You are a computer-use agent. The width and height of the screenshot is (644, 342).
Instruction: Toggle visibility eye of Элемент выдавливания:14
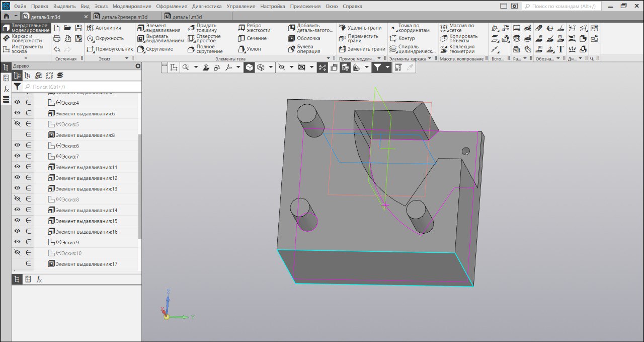[x=18, y=210]
